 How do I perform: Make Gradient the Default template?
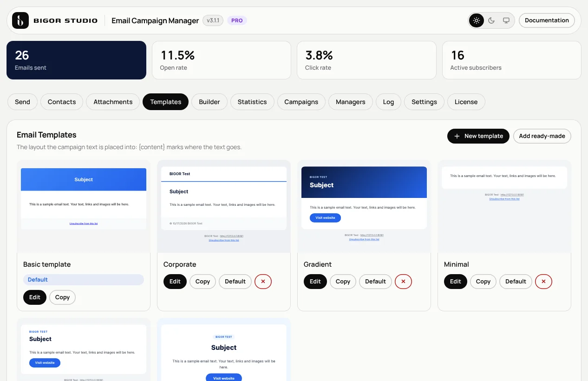coord(376,282)
